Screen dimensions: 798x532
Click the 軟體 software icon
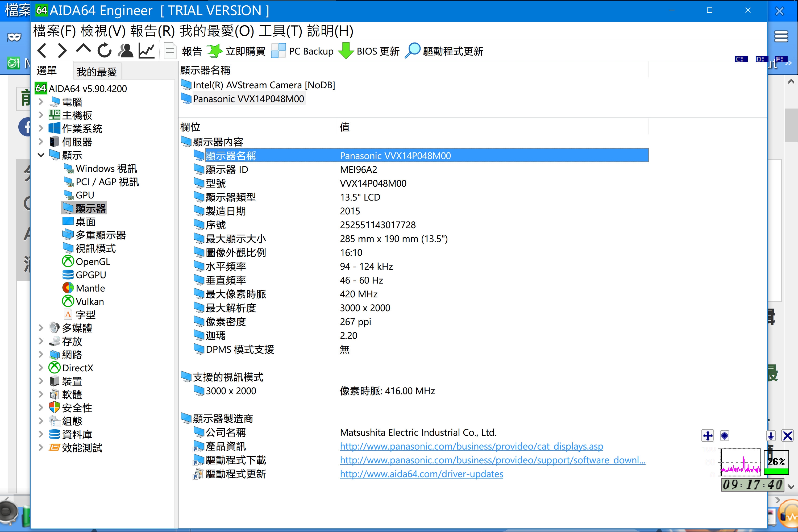coord(54,394)
